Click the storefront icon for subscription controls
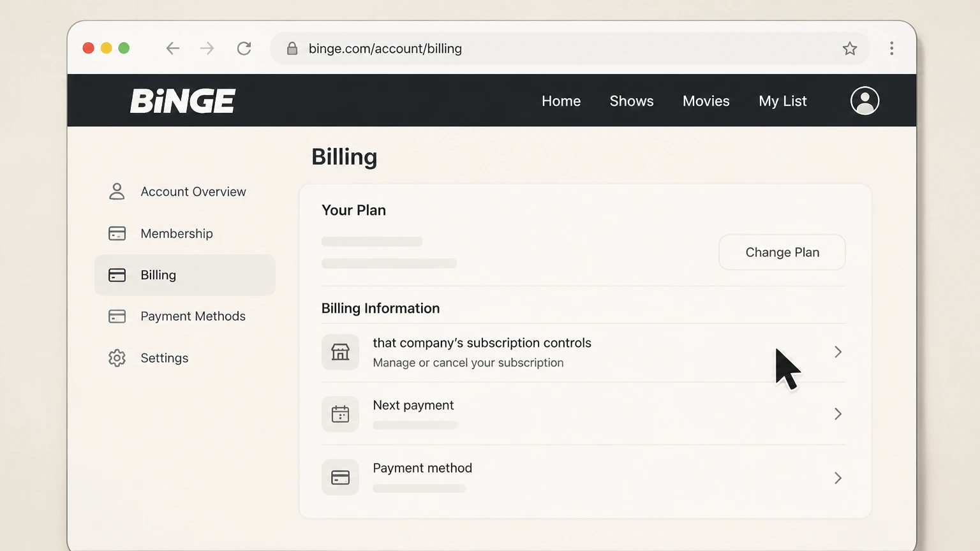The height and width of the screenshot is (551, 980). 340,352
